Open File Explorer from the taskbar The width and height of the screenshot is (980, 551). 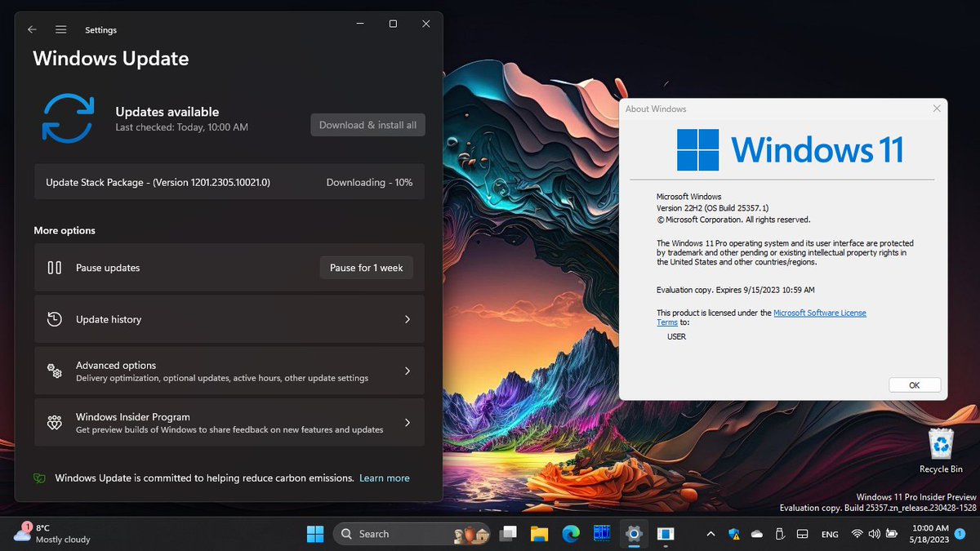pos(540,534)
